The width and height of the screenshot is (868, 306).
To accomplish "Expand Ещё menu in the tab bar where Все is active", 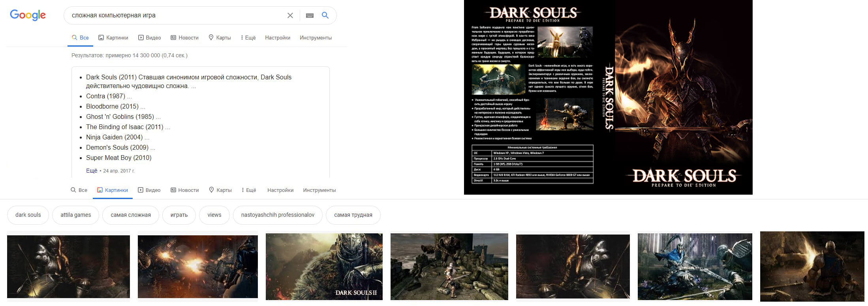I will 248,38.
